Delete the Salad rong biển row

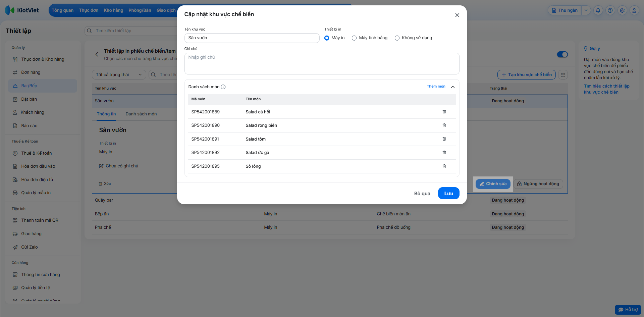pyautogui.click(x=444, y=125)
